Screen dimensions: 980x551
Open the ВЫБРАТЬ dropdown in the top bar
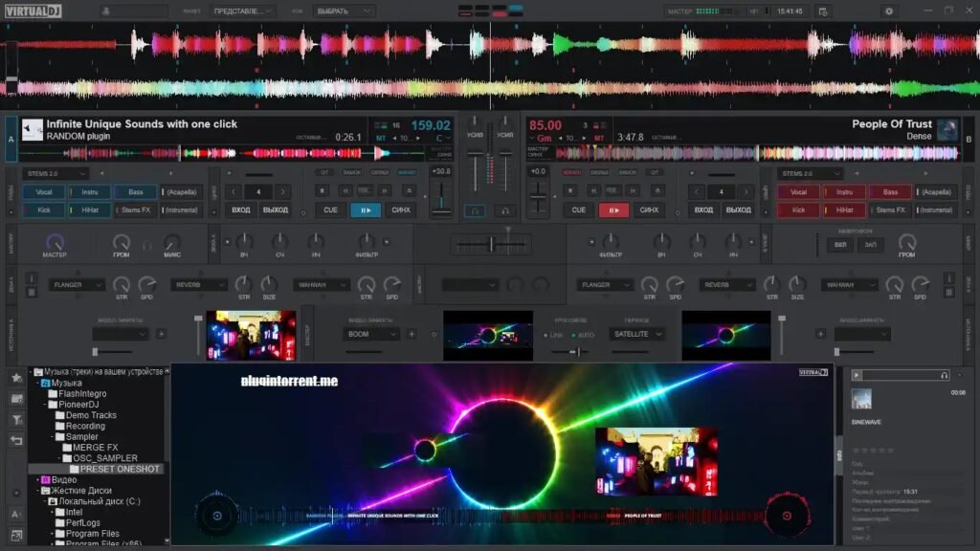[344, 11]
